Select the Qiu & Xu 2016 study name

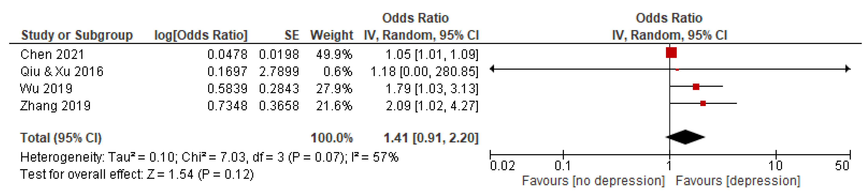click(62, 72)
